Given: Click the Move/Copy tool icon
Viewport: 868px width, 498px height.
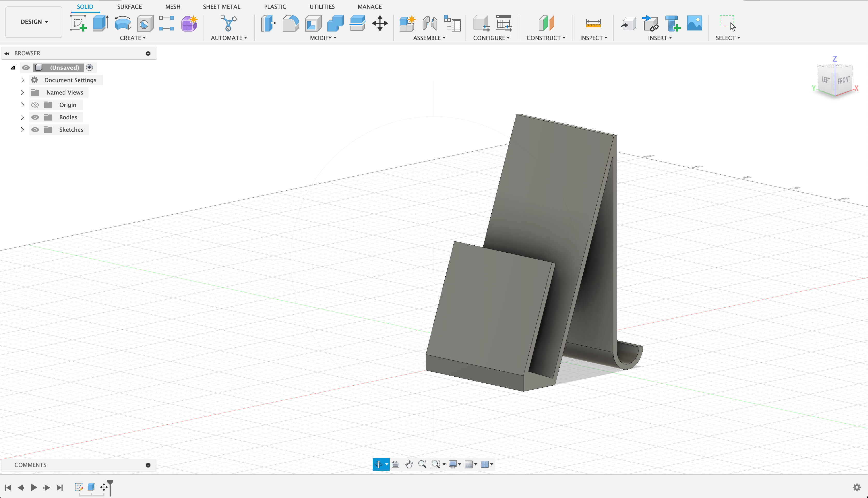Looking at the screenshot, I should coord(379,23).
